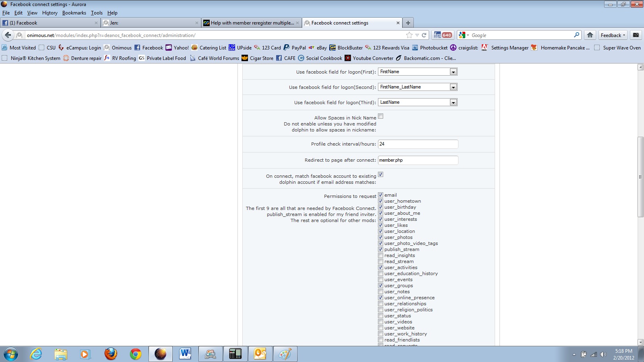Click the Home toolbar icon
The height and width of the screenshot is (362, 644).
[590, 35]
